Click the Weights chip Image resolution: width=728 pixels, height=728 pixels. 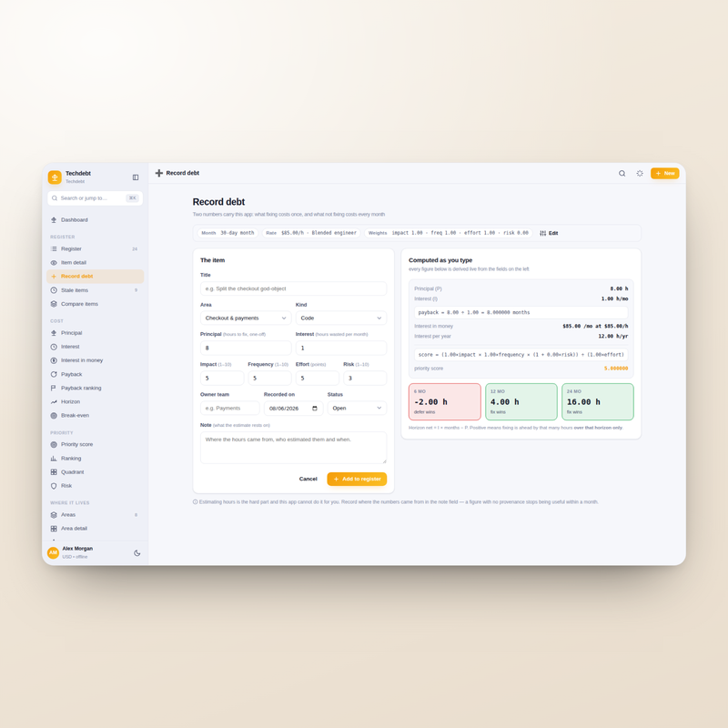click(449, 233)
